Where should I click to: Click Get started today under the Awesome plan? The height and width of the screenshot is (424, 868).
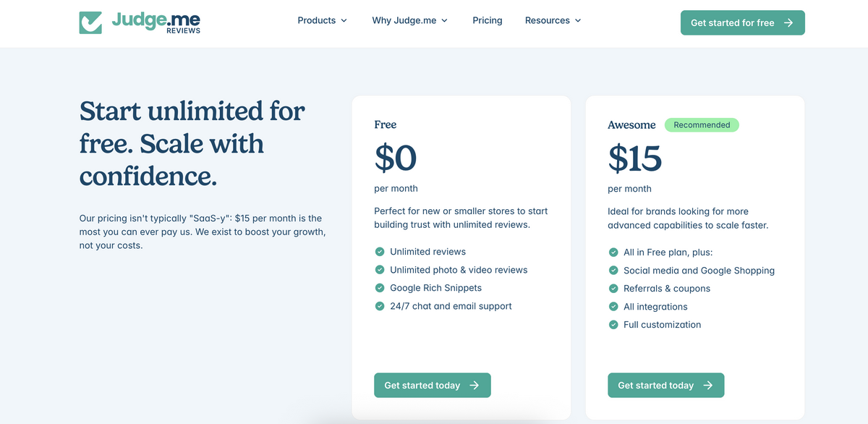(x=665, y=385)
